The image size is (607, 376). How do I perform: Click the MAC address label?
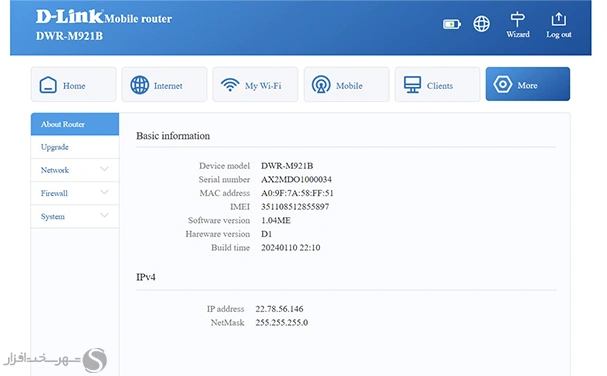click(x=225, y=193)
